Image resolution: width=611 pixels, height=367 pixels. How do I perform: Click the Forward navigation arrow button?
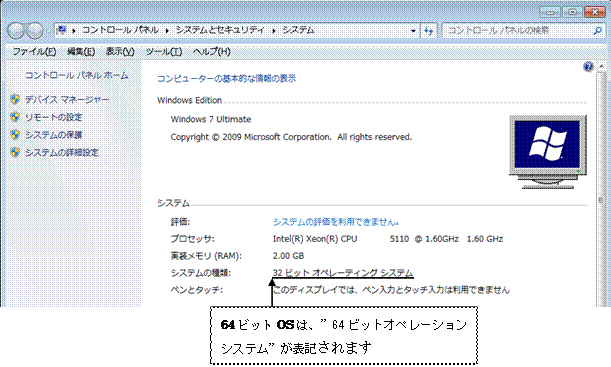35,30
